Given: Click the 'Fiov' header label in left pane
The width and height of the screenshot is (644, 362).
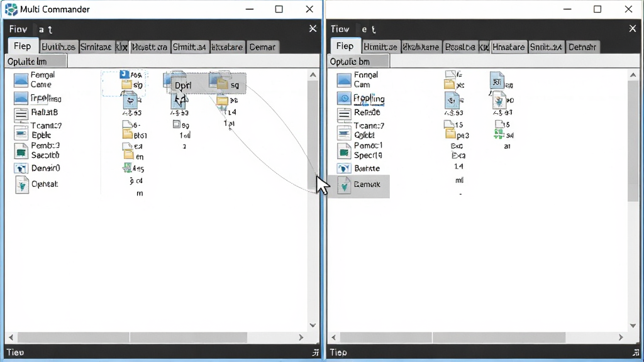Looking at the screenshot, I should (x=18, y=29).
